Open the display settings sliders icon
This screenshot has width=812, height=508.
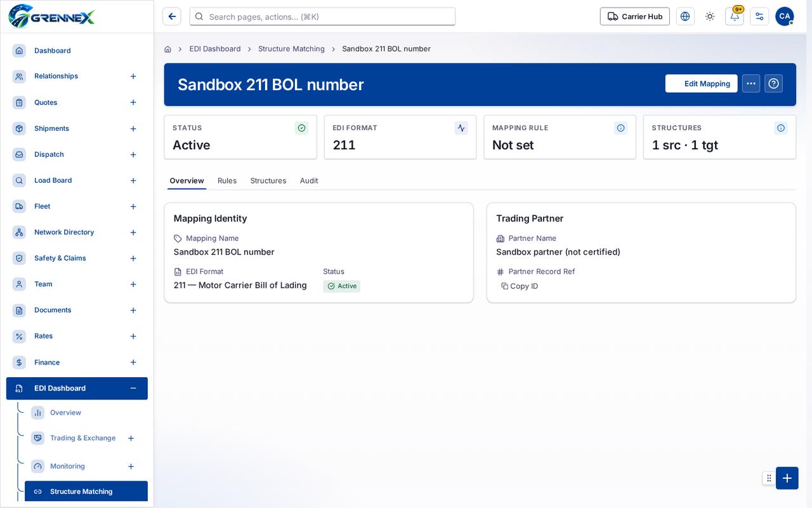pos(759,17)
